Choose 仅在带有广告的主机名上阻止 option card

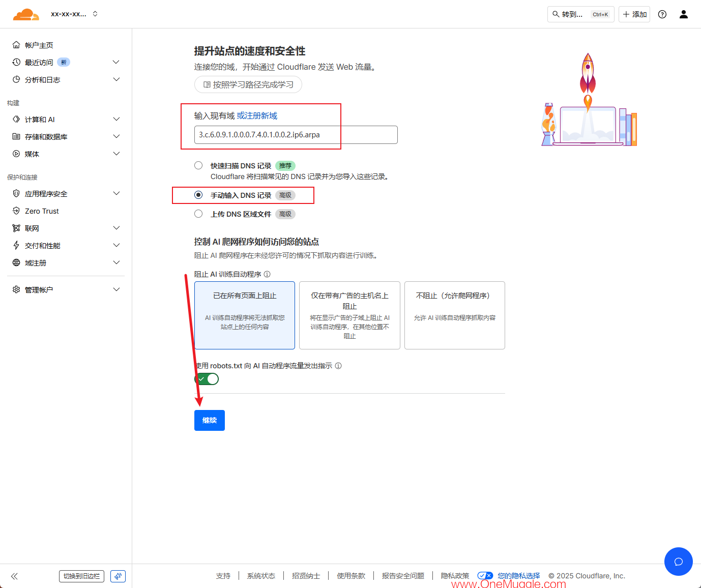click(x=349, y=315)
